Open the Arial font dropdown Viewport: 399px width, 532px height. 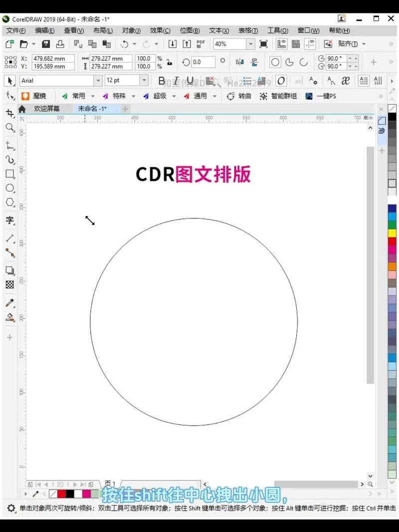click(98, 80)
